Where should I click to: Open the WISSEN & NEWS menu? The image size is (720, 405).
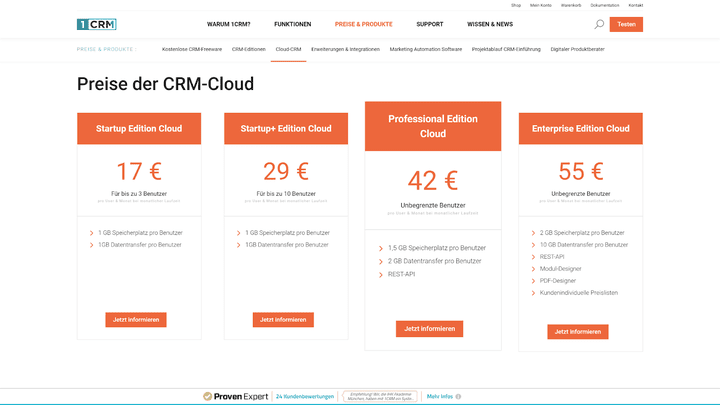click(490, 24)
